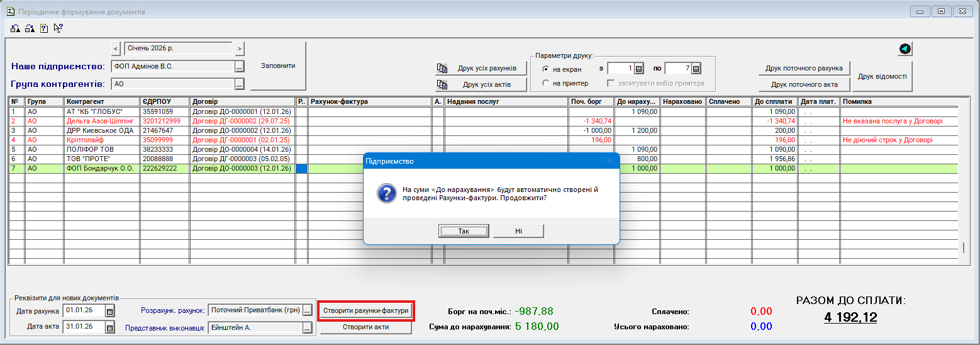Open the help document toolbar icon
This screenshot has height=345, width=980.
coord(44,28)
